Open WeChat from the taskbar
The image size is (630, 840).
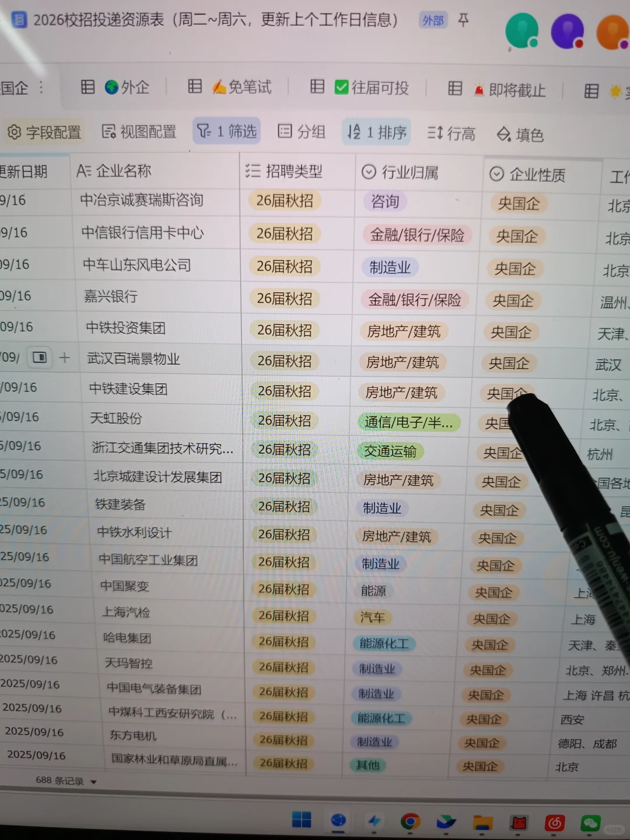coord(590,823)
